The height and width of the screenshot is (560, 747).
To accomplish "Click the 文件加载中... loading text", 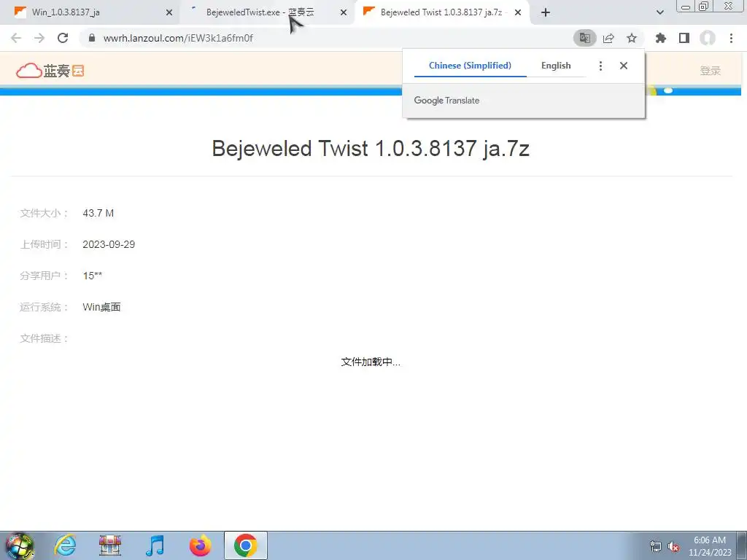I will (371, 362).
